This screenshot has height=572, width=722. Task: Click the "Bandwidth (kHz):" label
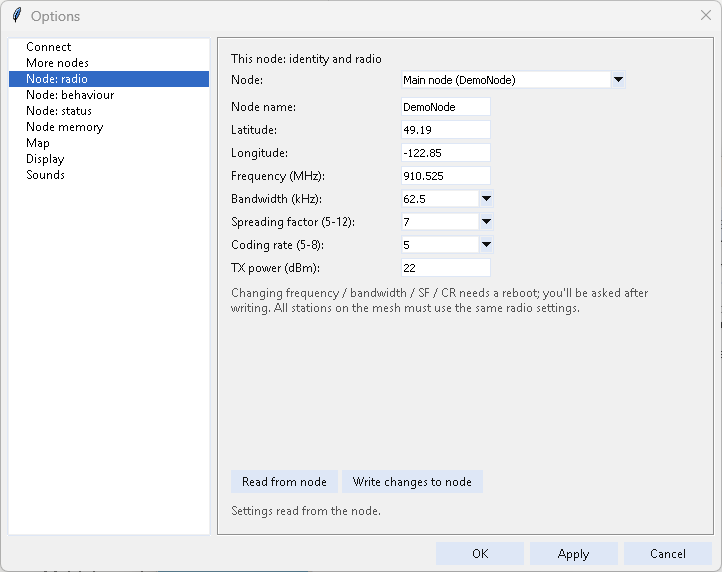pos(276,199)
